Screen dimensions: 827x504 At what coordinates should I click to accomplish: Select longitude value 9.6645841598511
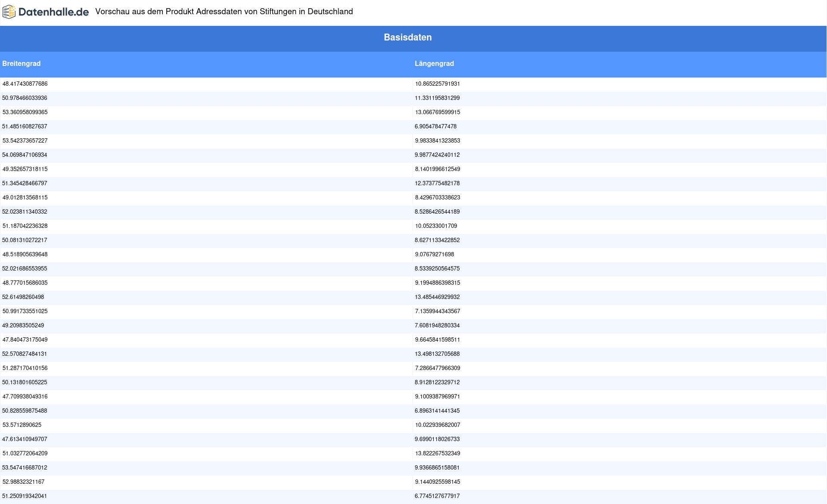pos(438,340)
